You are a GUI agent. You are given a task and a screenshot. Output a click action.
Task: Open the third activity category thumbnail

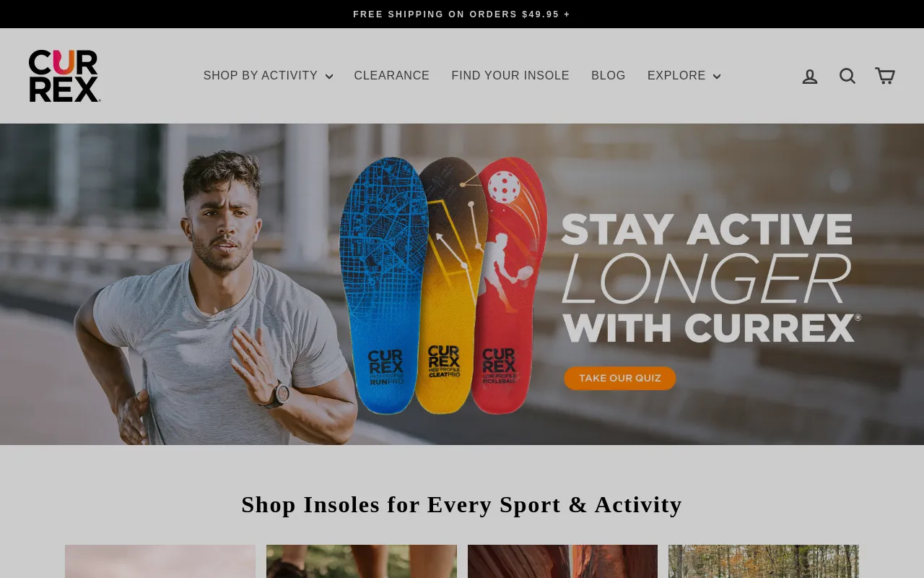562,561
